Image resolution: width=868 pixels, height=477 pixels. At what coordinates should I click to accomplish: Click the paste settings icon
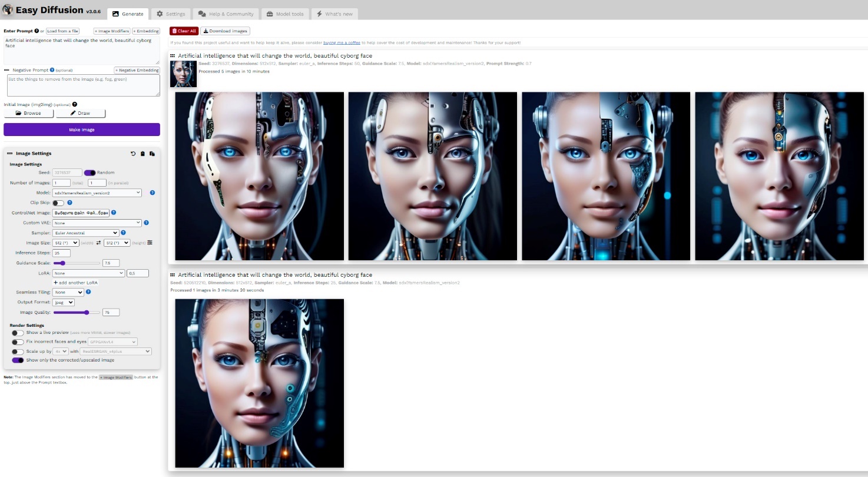(152, 154)
